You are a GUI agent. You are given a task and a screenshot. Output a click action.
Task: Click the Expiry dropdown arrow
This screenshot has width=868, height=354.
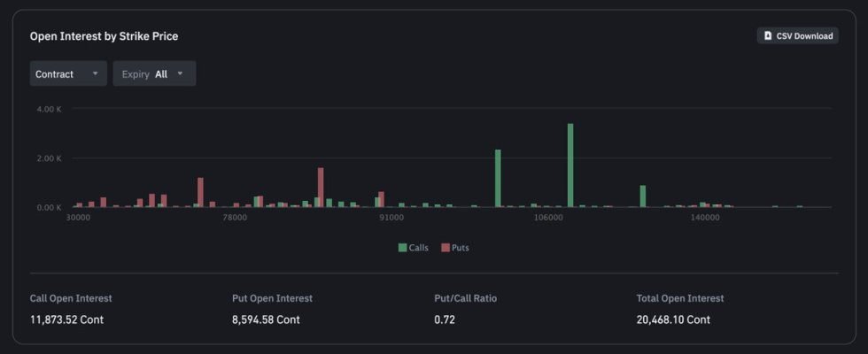coord(181,74)
